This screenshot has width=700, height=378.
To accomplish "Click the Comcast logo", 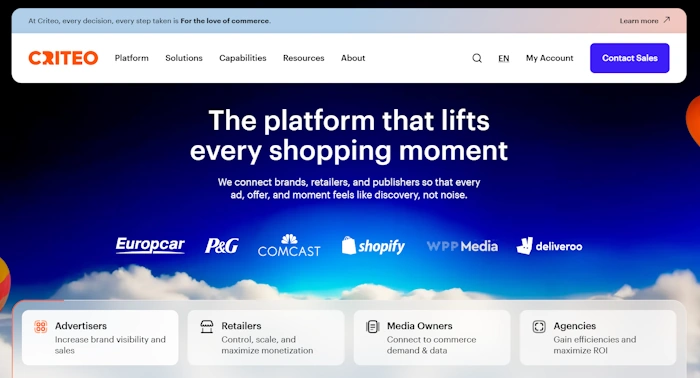I will [289, 245].
